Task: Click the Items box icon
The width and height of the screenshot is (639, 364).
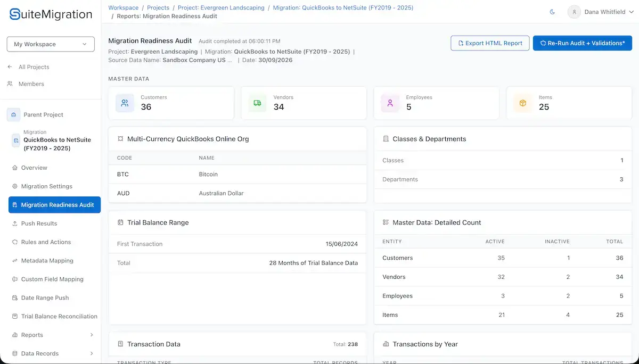Action: click(x=522, y=103)
